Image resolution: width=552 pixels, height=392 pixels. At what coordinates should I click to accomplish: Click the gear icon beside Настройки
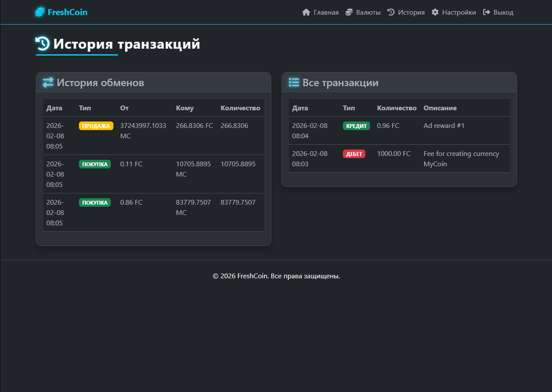pyautogui.click(x=435, y=12)
